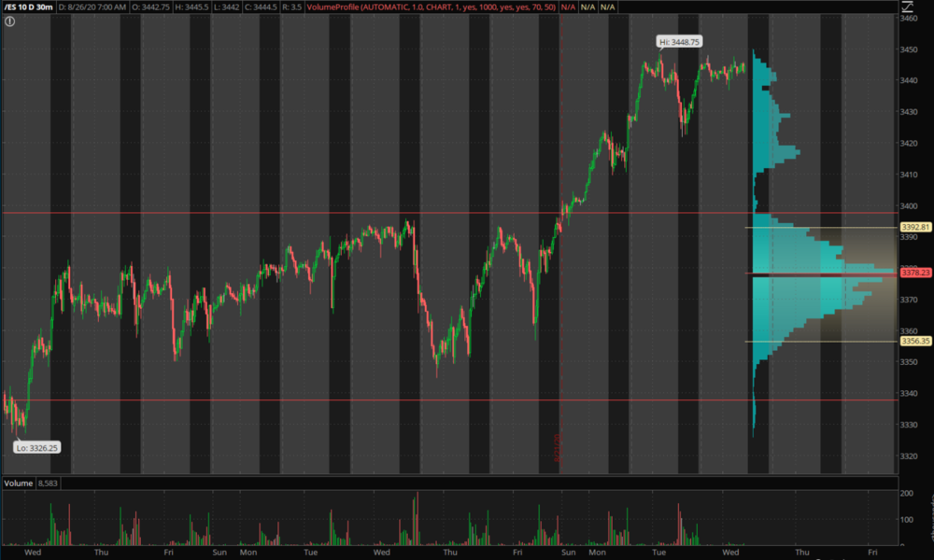Click the scale icon above the price axis
Viewport: 934px width, 560px height.
click(x=906, y=7)
